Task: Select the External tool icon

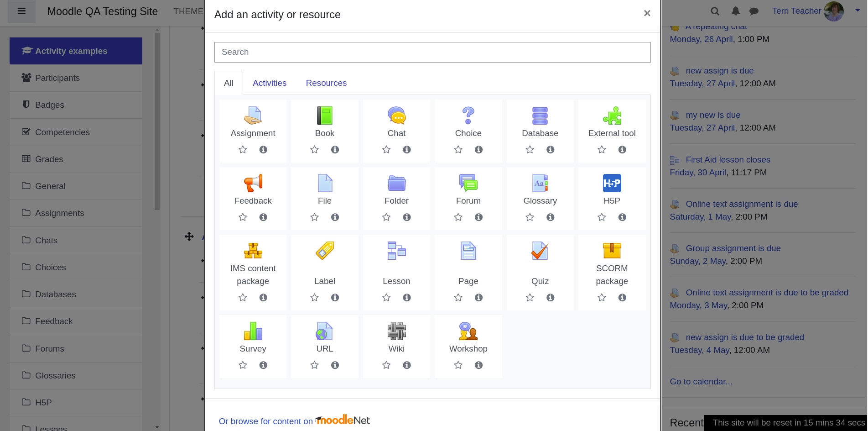Action: tap(612, 116)
